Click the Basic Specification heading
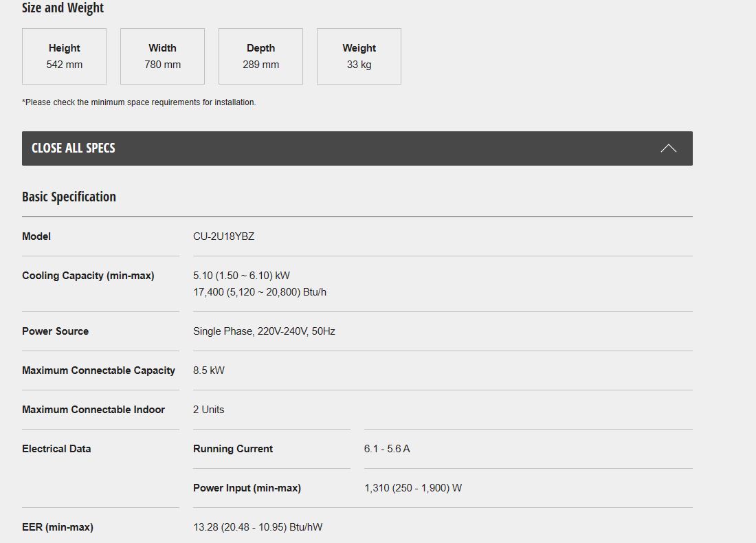The height and width of the screenshot is (543, 756). coord(69,197)
